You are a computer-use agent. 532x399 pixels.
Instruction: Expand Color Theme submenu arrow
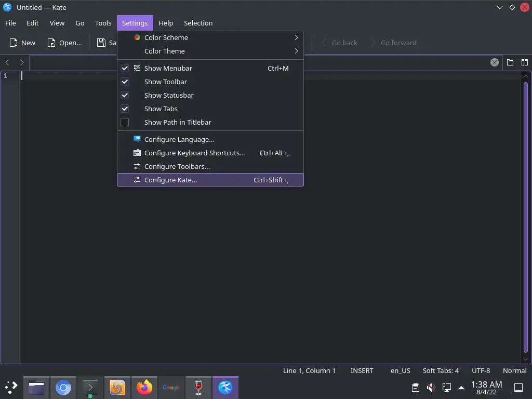point(296,51)
